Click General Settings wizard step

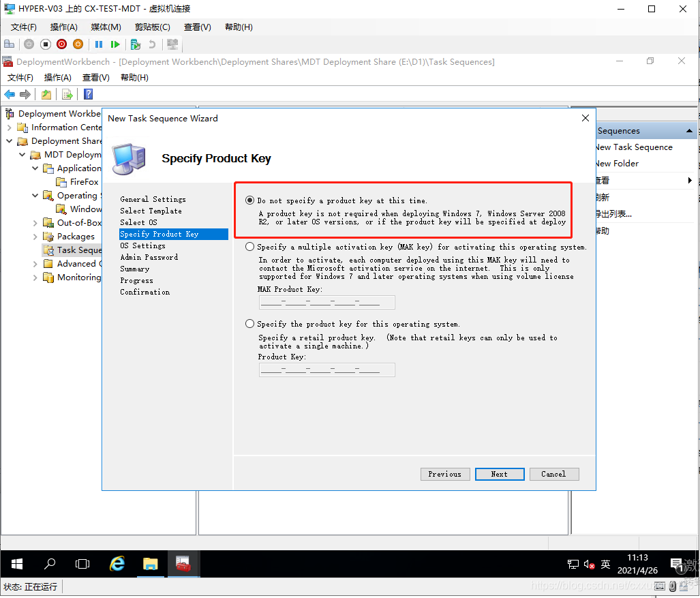(153, 199)
